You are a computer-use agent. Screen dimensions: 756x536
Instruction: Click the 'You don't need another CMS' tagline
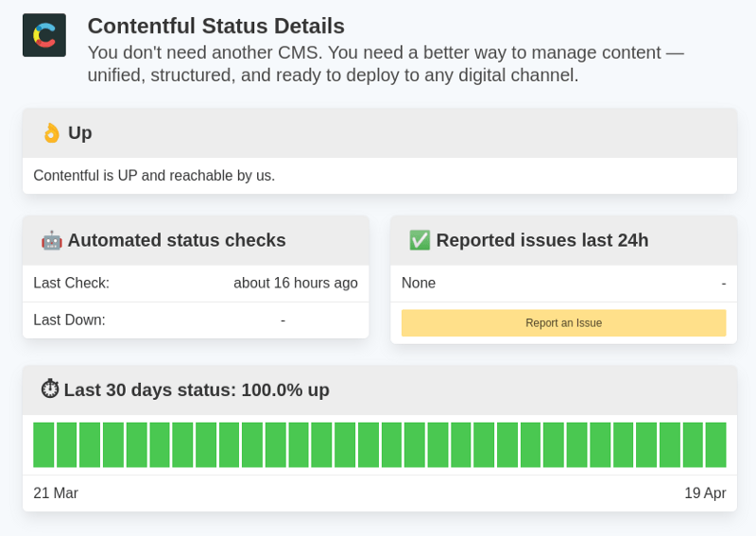[x=386, y=63]
